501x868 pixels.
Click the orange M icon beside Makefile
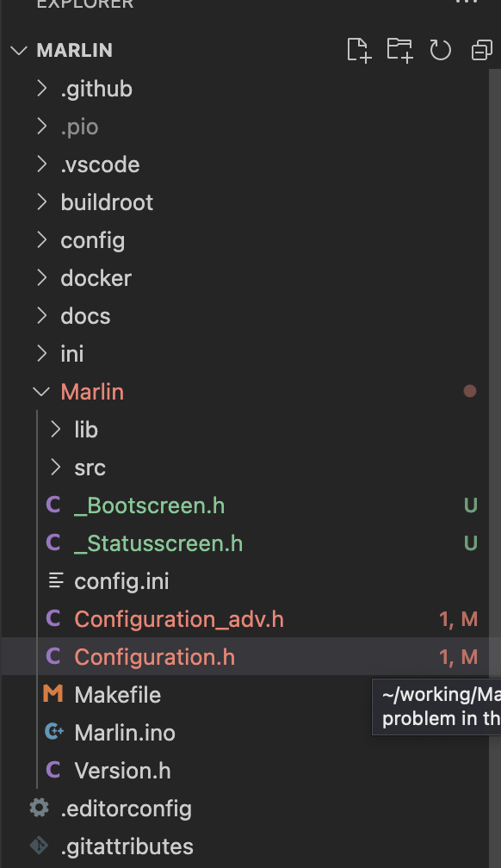[x=53, y=694]
